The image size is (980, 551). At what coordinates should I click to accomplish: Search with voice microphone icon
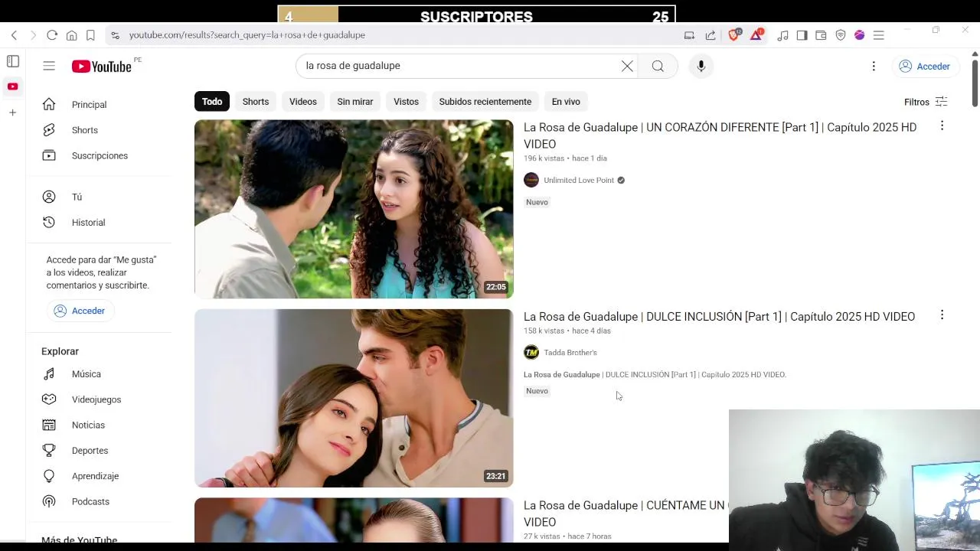click(x=701, y=66)
